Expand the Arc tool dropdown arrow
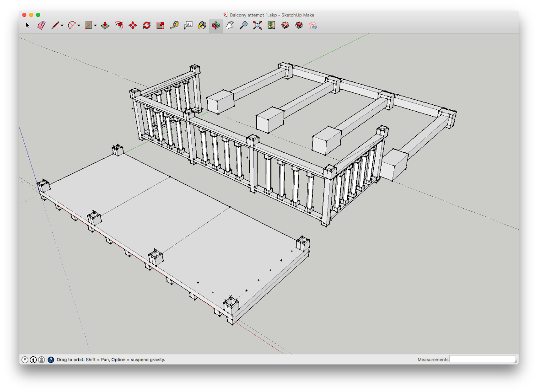Image resolution: width=538 pixels, height=392 pixels. tap(79, 26)
